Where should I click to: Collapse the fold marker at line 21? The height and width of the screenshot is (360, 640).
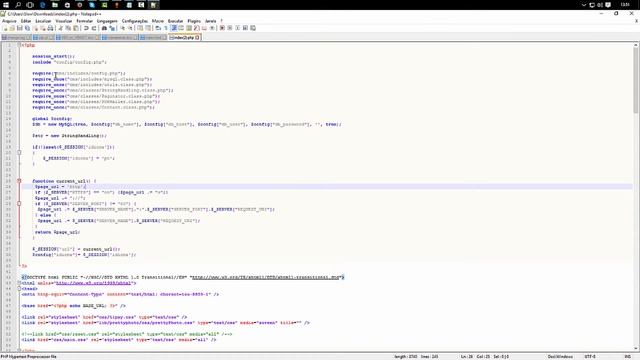coord(19,153)
